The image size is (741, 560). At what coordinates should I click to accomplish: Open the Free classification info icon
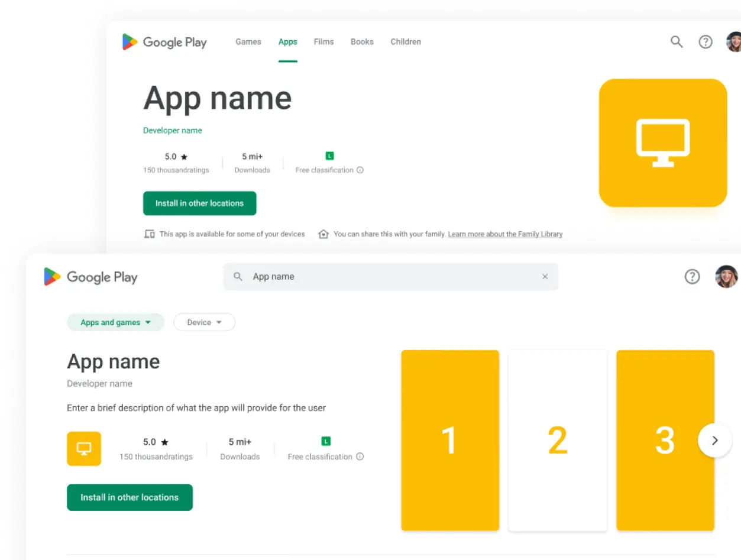tap(360, 170)
